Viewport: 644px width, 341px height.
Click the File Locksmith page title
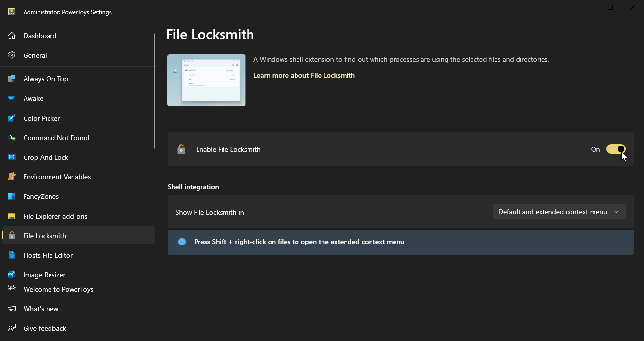(x=210, y=35)
